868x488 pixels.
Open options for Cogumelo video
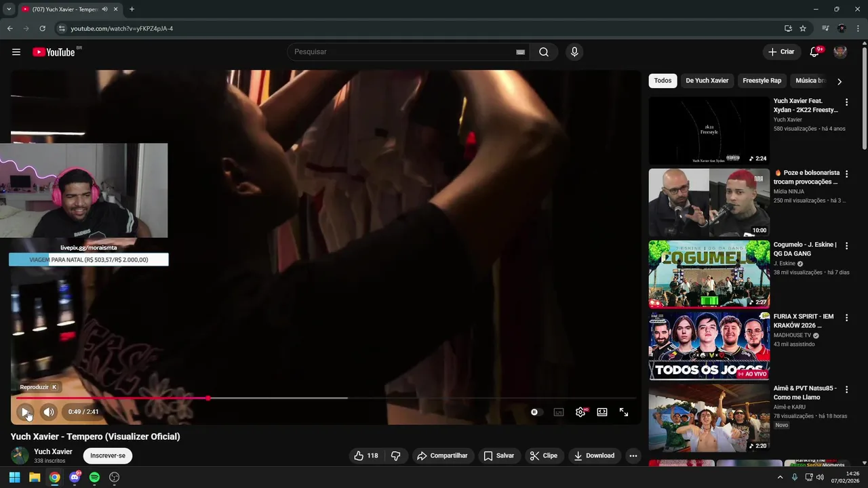(x=846, y=246)
